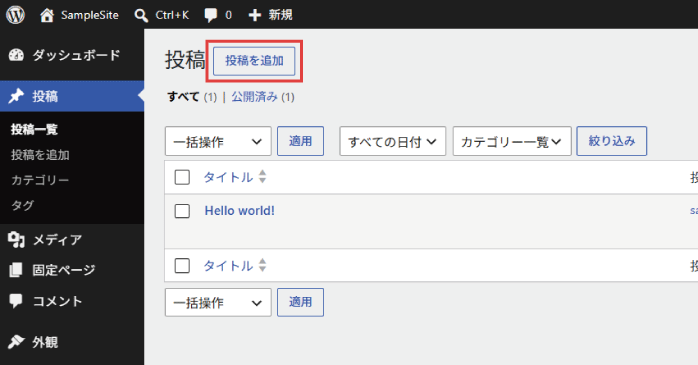This screenshot has width=698, height=365.
Task: Click the plus icon for 新規
Action: click(255, 16)
